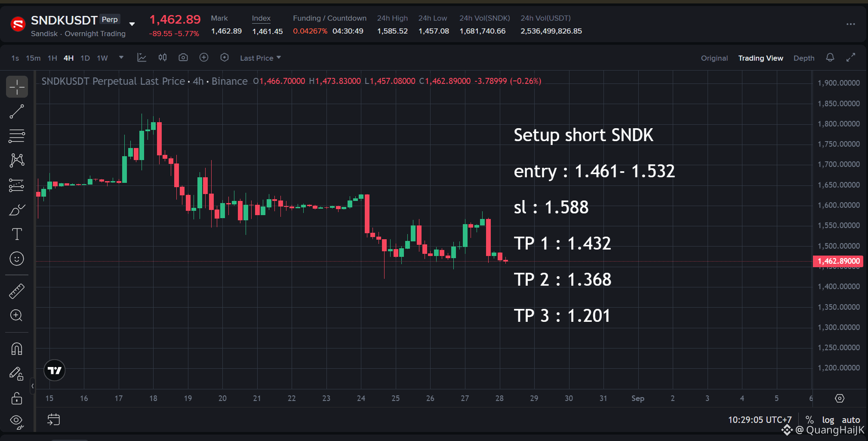Switch to the 1D timeframe
This screenshot has width=868, height=441.
(x=85, y=58)
